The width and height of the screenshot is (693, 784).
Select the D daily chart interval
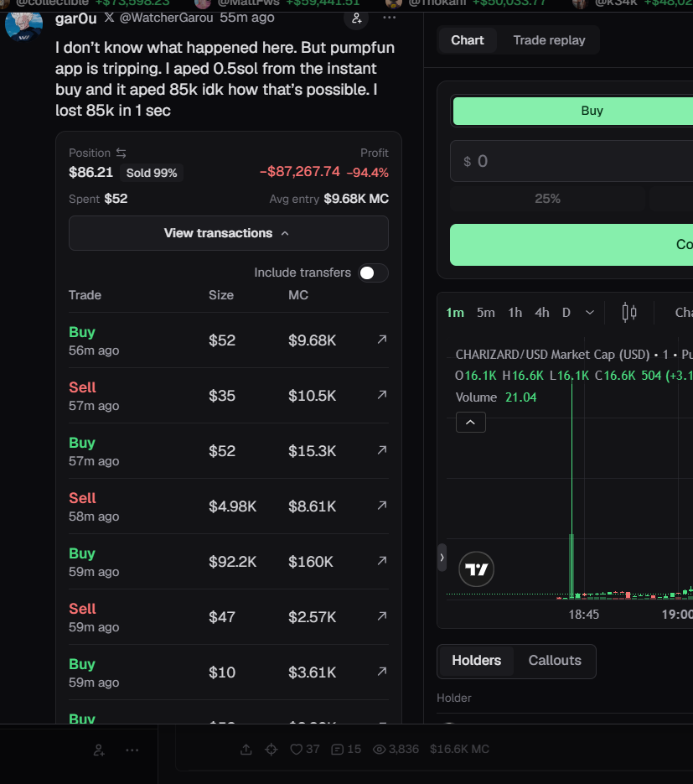pos(566,313)
